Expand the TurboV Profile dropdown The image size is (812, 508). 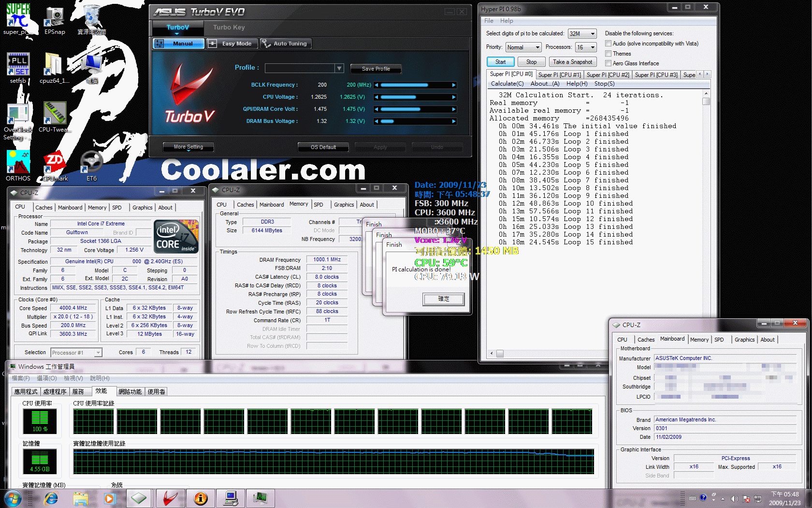point(339,68)
